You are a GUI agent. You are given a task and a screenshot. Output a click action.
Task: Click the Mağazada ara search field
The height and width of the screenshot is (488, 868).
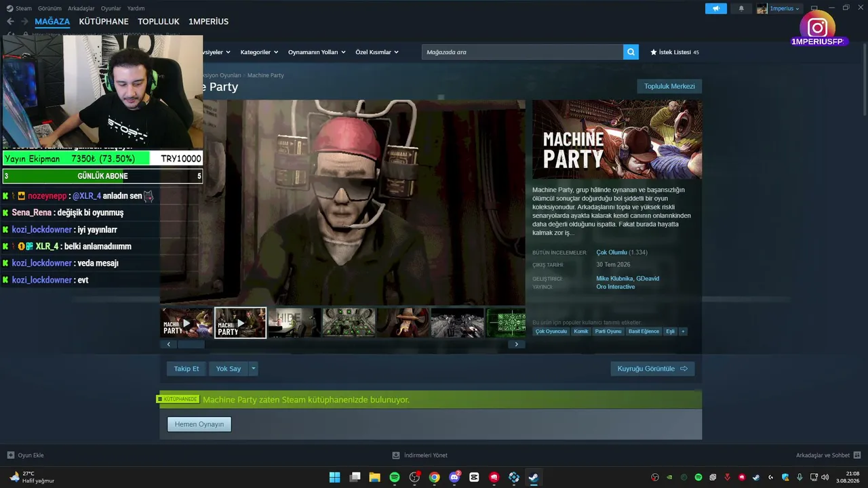pyautogui.click(x=522, y=52)
